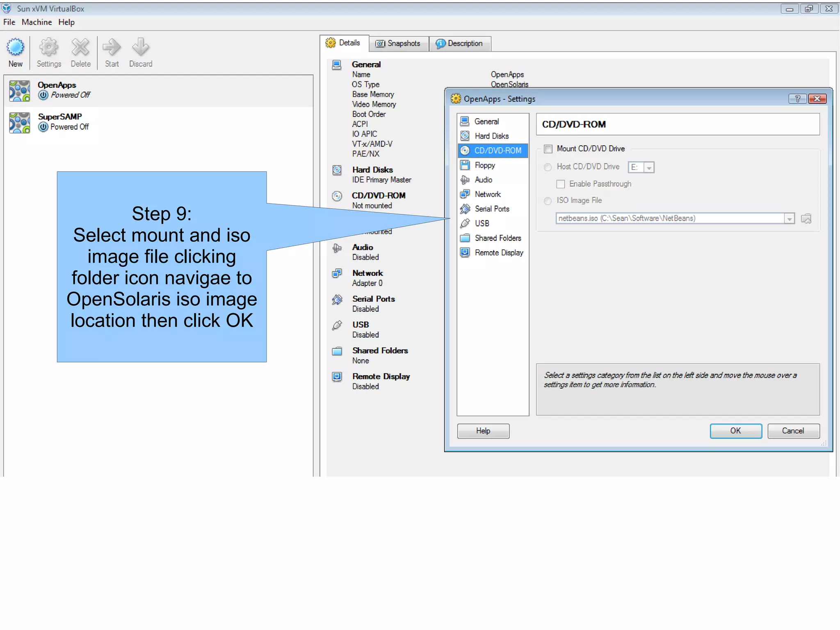Select Hard Disks in settings category list
This screenshot has width=840, height=630.
[492, 136]
